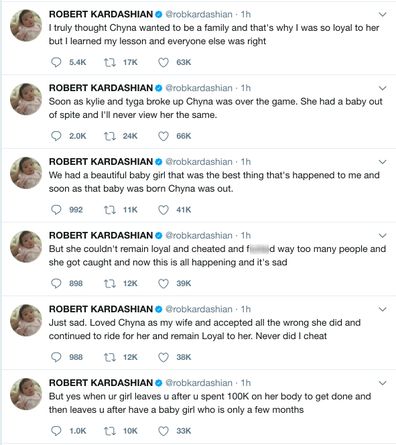Open ROBERT KARDASHIAN name on 'beautiful baby girl' tweet
The height and width of the screenshot is (445, 396).
[x=101, y=162]
